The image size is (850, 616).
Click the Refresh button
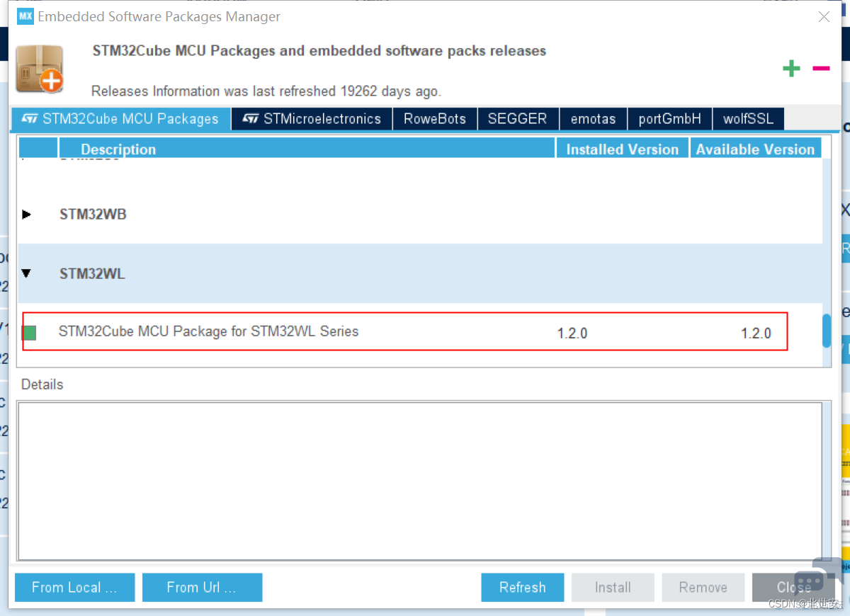pos(523,587)
